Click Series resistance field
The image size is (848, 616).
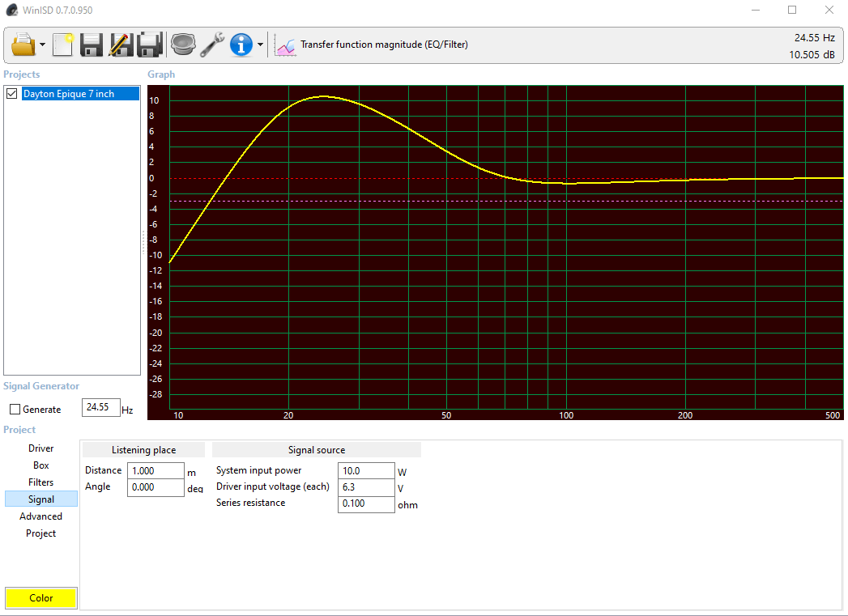pyautogui.click(x=366, y=503)
